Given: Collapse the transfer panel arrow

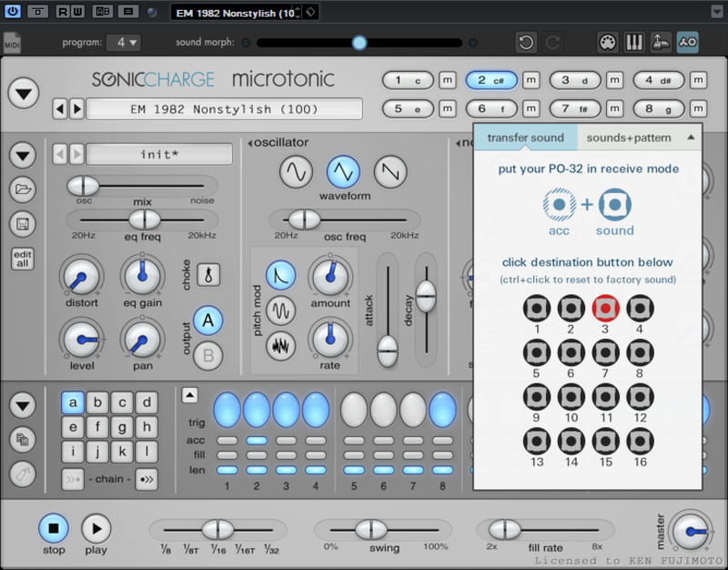Looking at the screenshot, I should click(x=691, y=137).
